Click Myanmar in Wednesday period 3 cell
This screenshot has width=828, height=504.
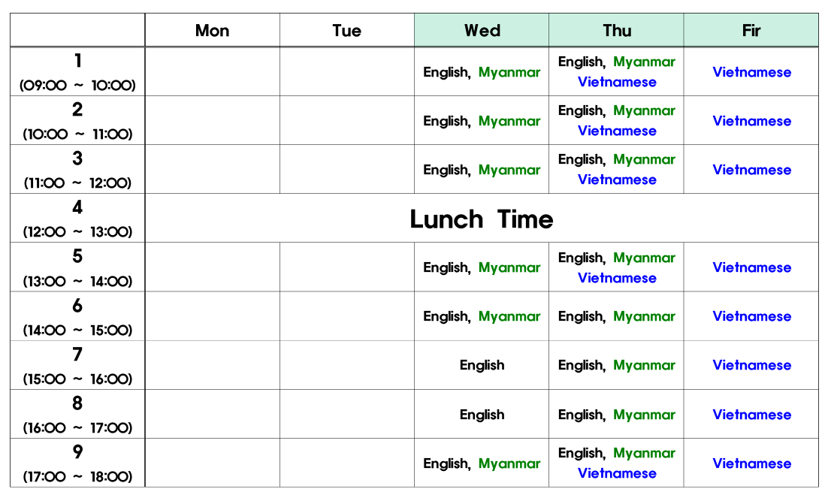(509, 170)
